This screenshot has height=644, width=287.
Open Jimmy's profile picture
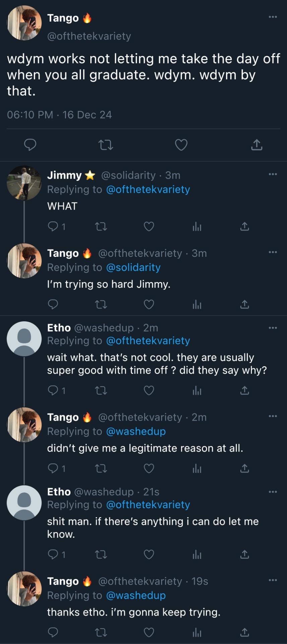coord(24,183)
